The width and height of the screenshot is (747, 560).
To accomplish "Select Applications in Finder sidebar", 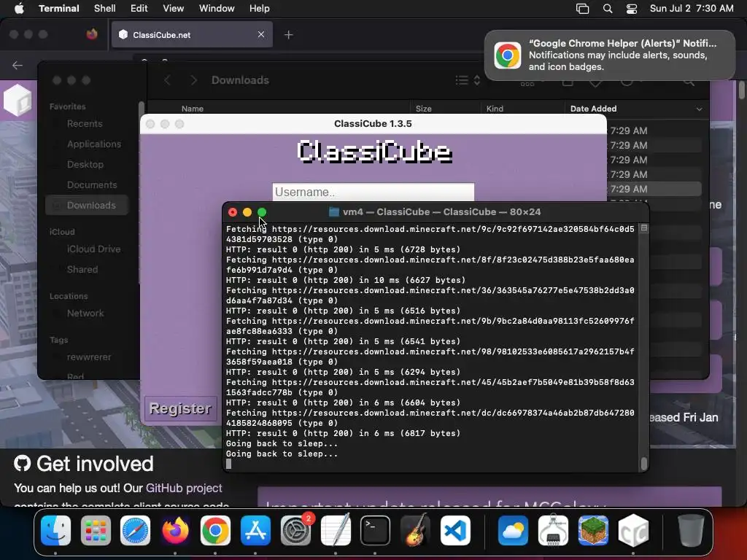I will pyautogui.click(x=94, y=144).
